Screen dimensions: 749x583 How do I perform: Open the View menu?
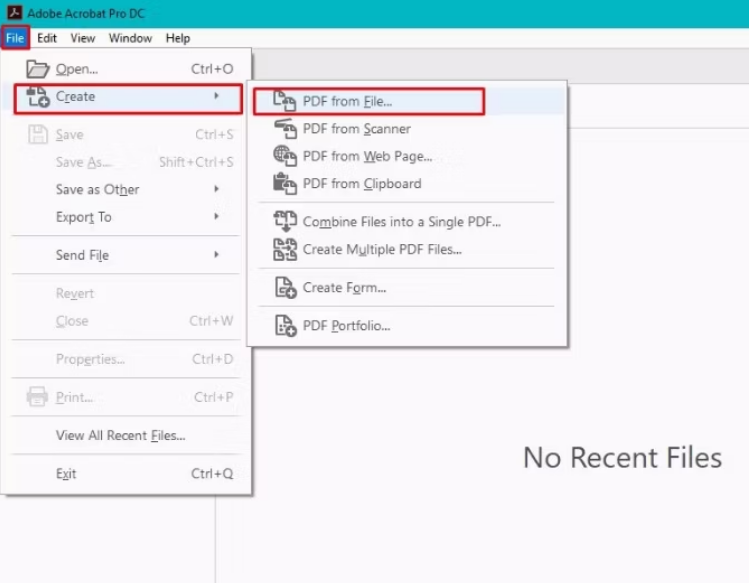click(x=83, y=38)
